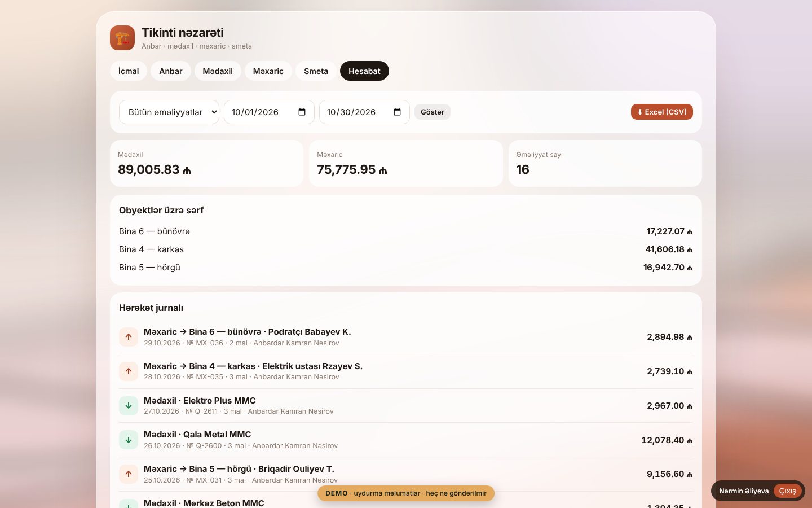
Task: Click the amount 12,078.40 in journal
Action: [x=667, y=440]
